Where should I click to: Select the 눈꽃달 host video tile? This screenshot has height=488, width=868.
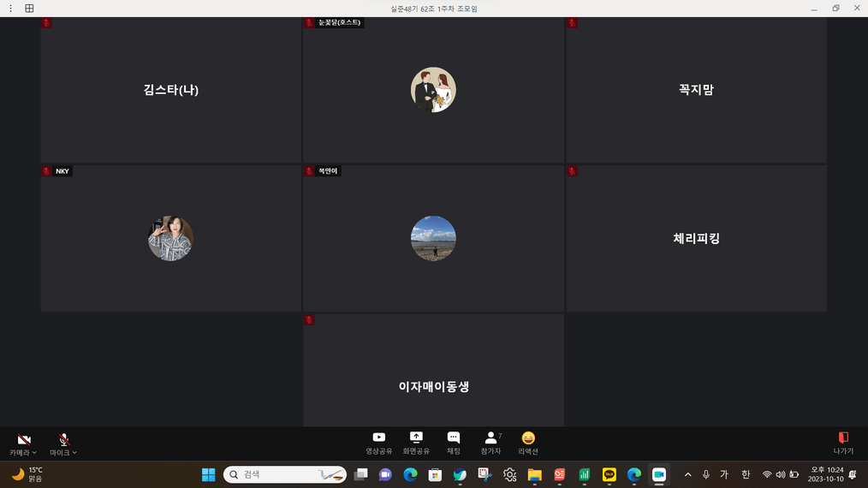[433, 90]
